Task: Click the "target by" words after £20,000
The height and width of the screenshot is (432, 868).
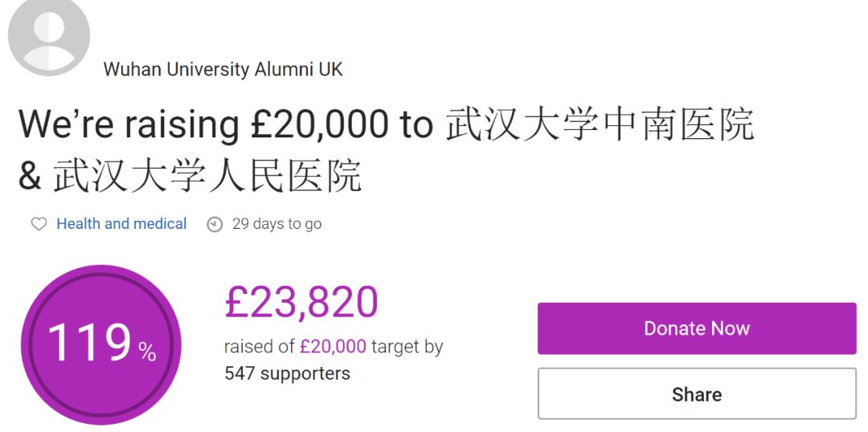Action: [407, 347]
